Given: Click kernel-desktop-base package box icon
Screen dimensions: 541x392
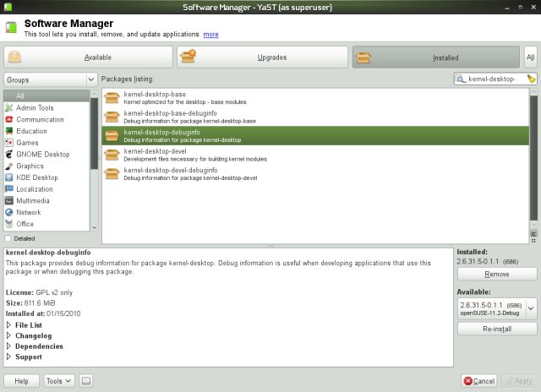Looking at the screenshot, I should click(x=112, y=98).
